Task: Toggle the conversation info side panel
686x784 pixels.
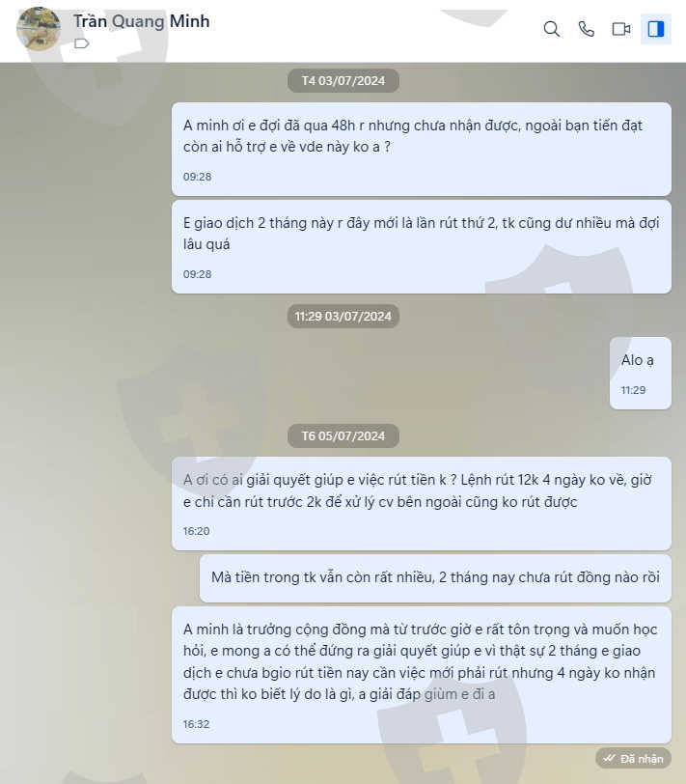Action: (x=655, y=29)
